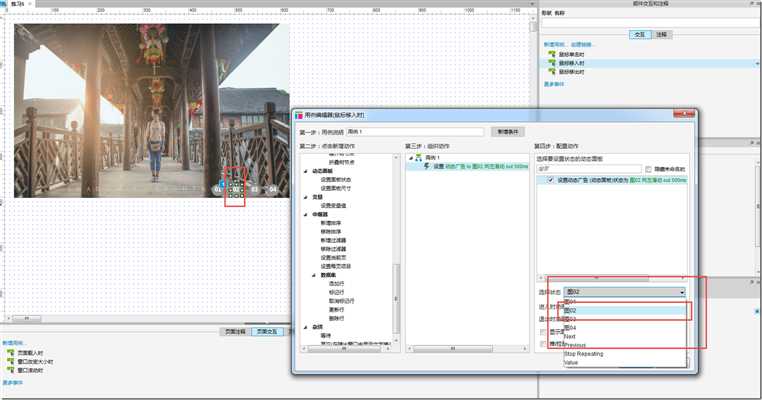Screen dimensions: 762x400
Task: Select 设置面板尺寸 in the action tree
Action: 335,188
